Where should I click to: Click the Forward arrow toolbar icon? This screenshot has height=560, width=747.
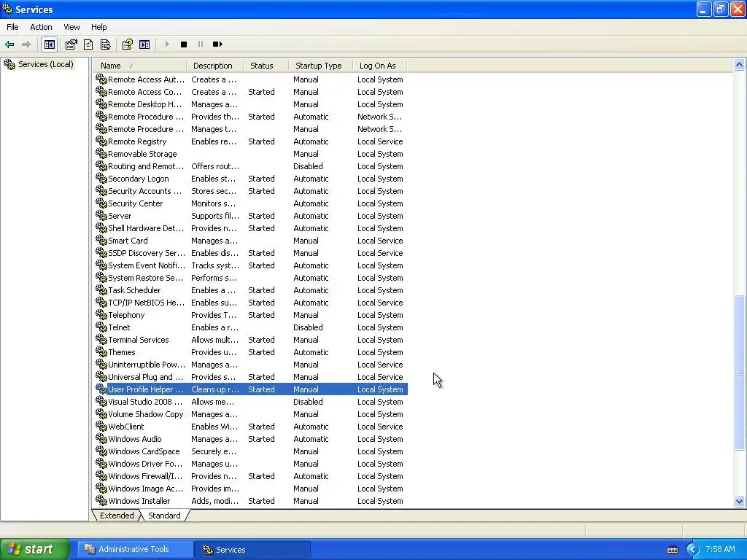click(x=26, y=44)
